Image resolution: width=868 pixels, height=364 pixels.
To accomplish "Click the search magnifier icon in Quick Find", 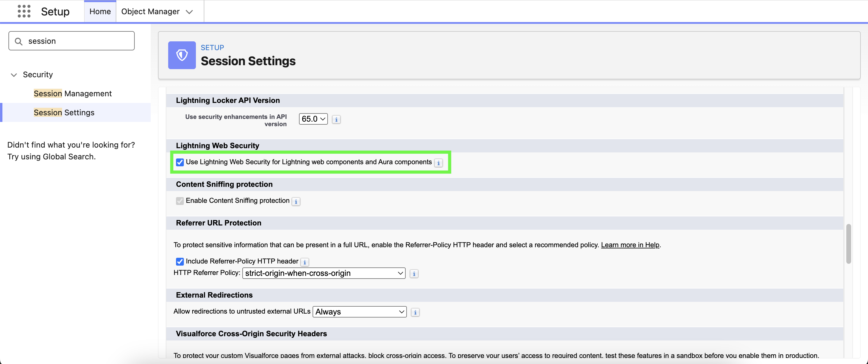I will pos(19,41).
